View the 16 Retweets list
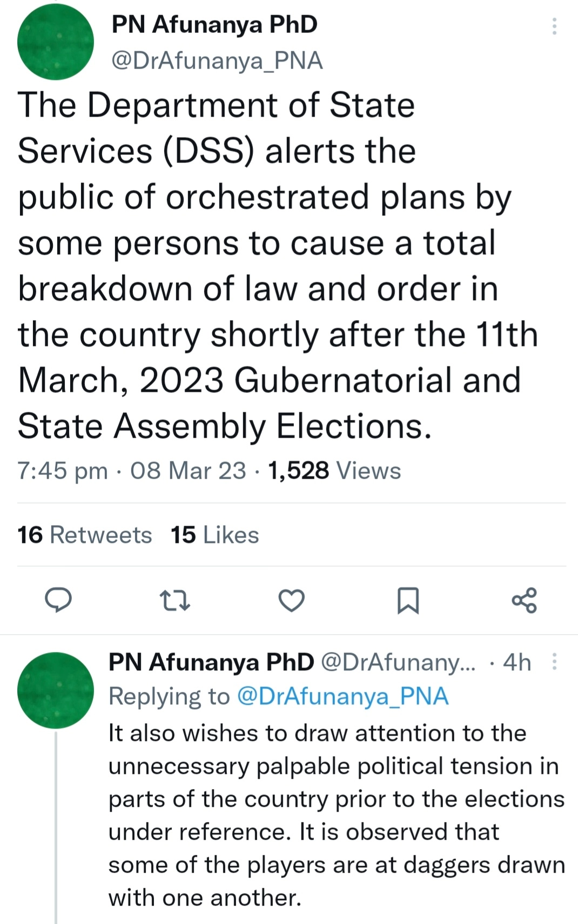578x924 pixels. point(85,535)
